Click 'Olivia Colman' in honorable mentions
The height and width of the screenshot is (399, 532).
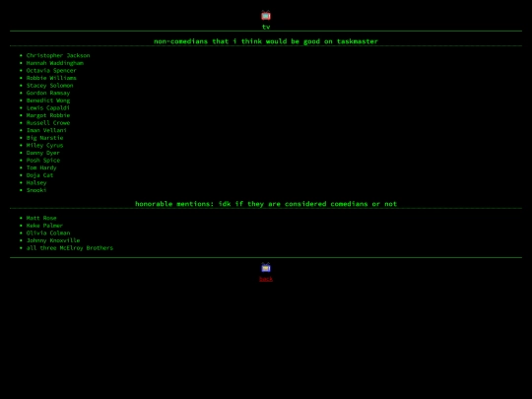(x=48, y=233)
